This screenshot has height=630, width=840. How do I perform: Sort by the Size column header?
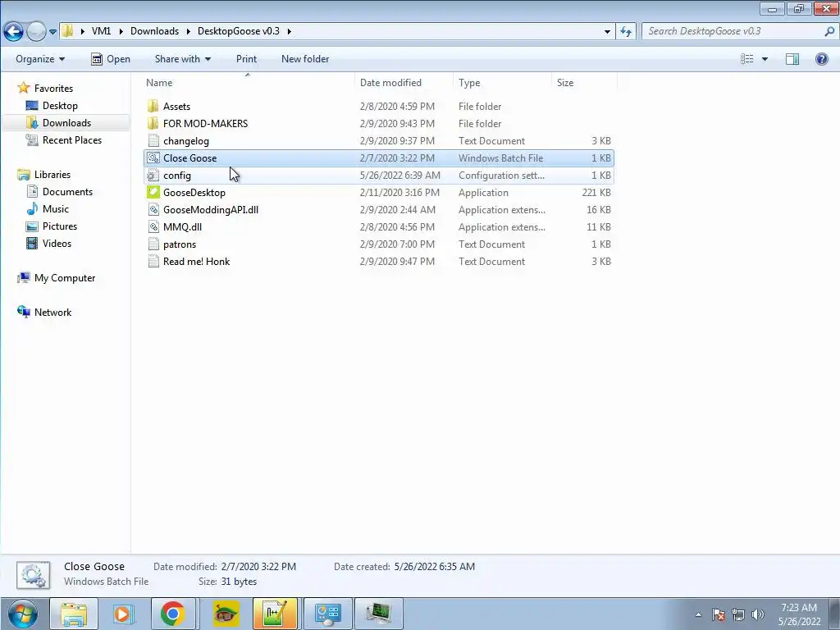tap(565, 83)
